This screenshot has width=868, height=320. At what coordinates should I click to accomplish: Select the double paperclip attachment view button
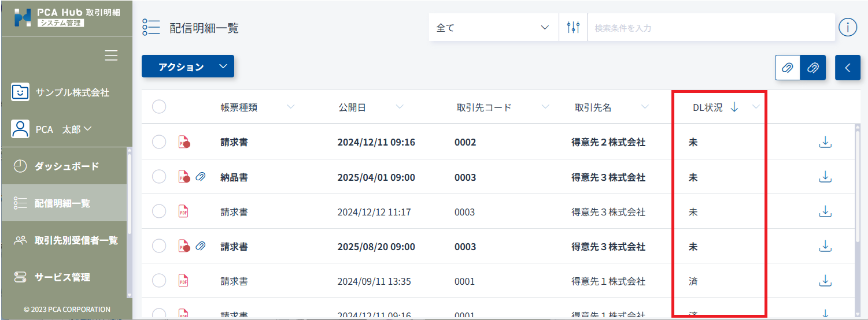pos(813,68)
